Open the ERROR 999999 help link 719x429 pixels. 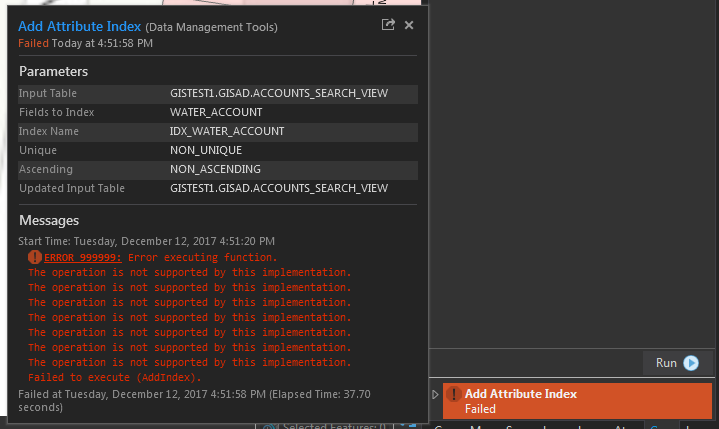click(83, 257)
